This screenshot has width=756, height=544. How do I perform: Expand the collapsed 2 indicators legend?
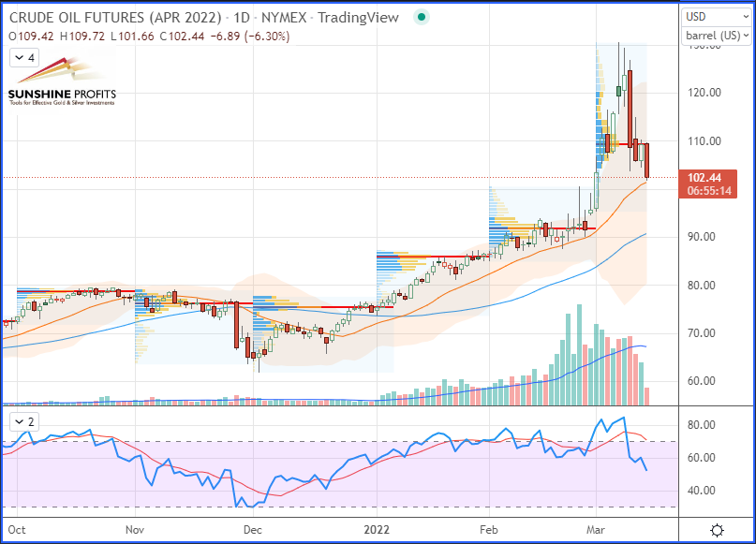24,422
